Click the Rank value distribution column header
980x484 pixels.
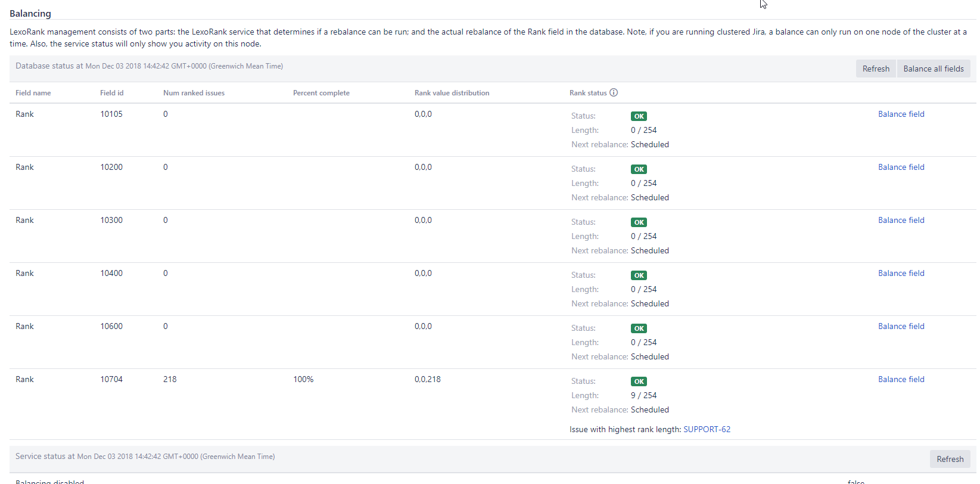tap(452, 93)
